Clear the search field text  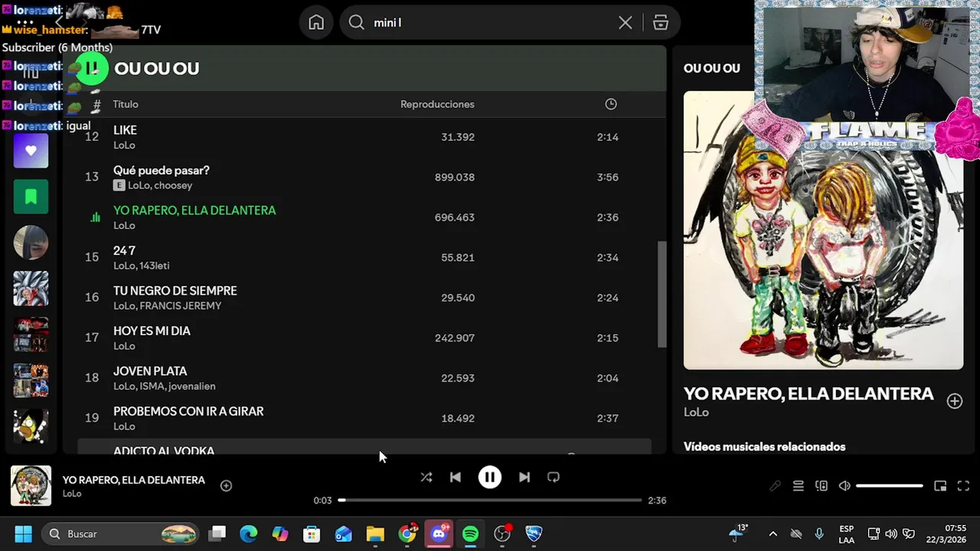626,23
